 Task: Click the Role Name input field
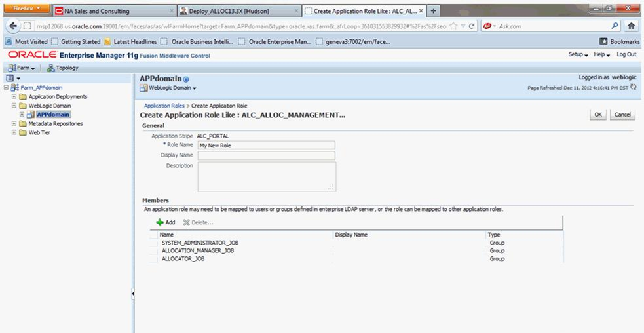(x=267, y=145)
